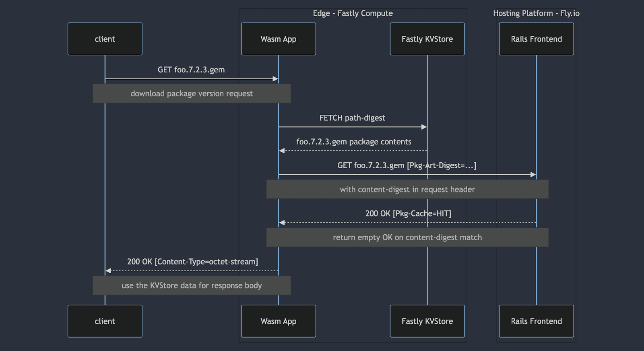
Task: Select the "foo.7.2.3.gem package contents" reply label
Action: tap(354, 142)
